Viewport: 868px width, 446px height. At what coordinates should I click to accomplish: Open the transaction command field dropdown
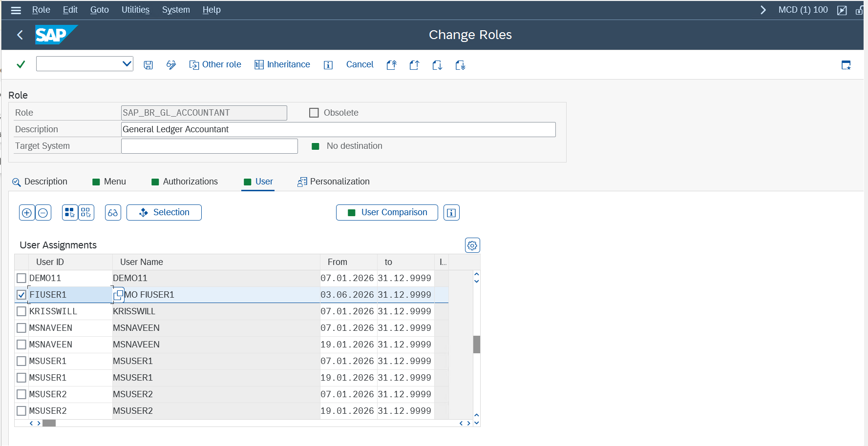tap(127, 64)
